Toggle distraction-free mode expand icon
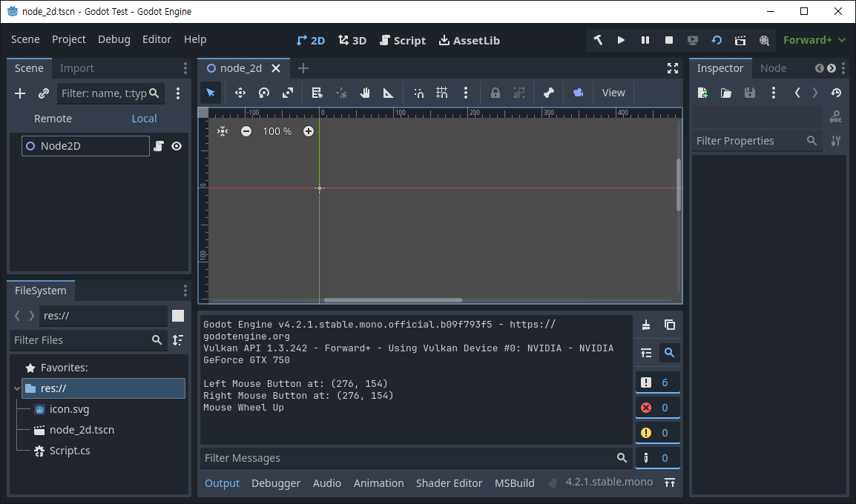856x504 pixels. pyautogui.click(x=673, y=68)
